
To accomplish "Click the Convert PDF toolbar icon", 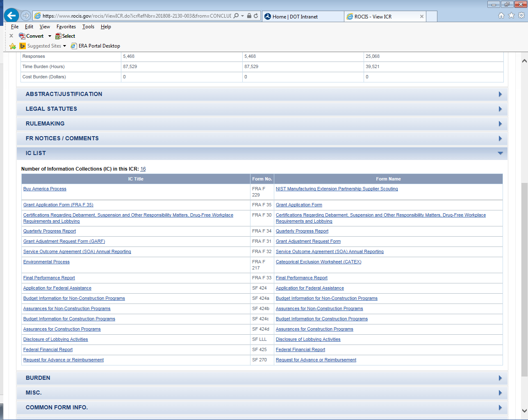I will [22, 36].
